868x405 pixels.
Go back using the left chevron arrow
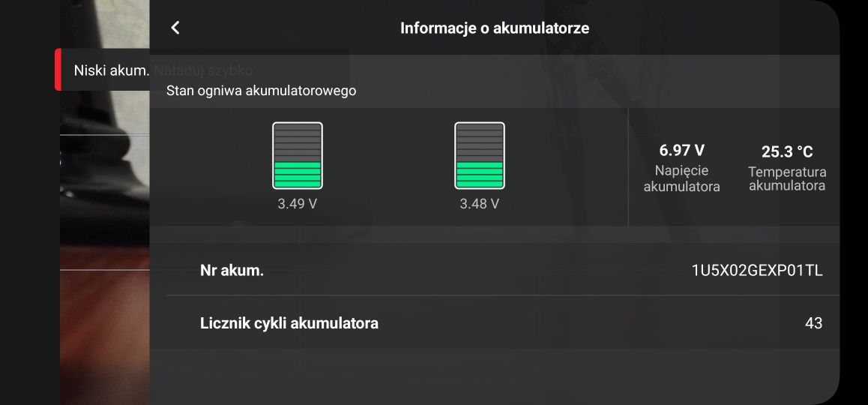(175, 28)
